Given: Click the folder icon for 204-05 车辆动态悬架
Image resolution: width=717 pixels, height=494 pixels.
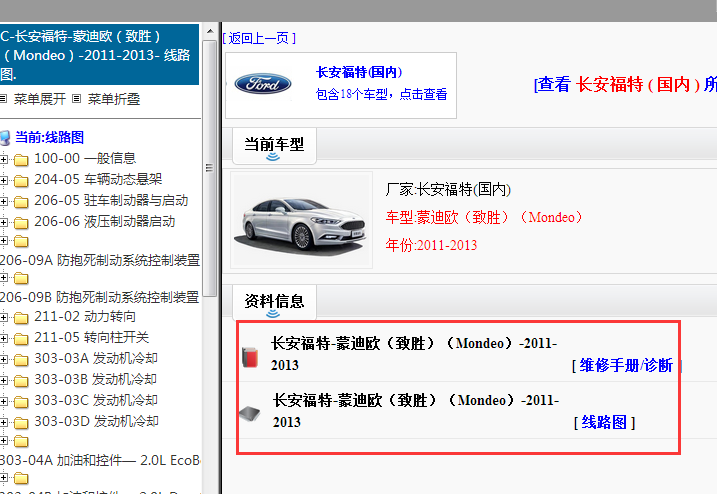Looking at the screenshot, I should pyautogui.click(x=21, y=181).
